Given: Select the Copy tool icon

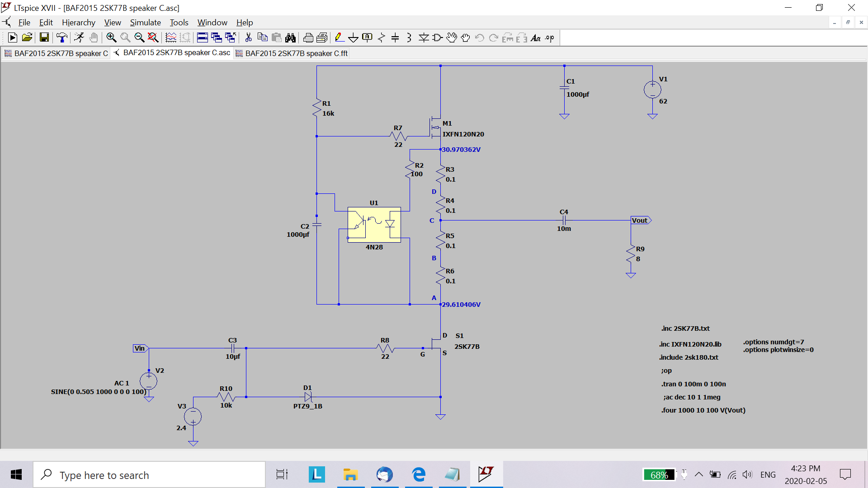Looking at the screenshot, I should (262, 38).
